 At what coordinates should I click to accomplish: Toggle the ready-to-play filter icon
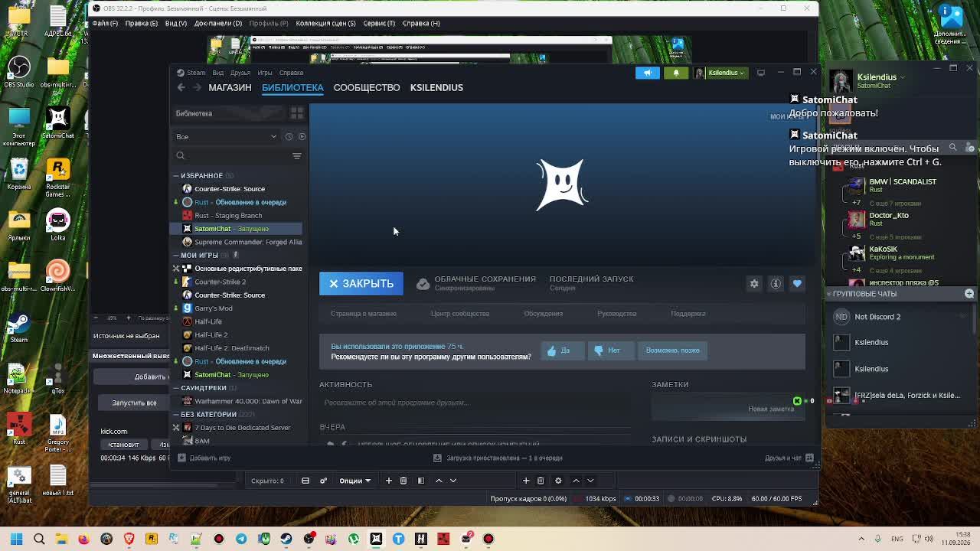pos(302,137)
